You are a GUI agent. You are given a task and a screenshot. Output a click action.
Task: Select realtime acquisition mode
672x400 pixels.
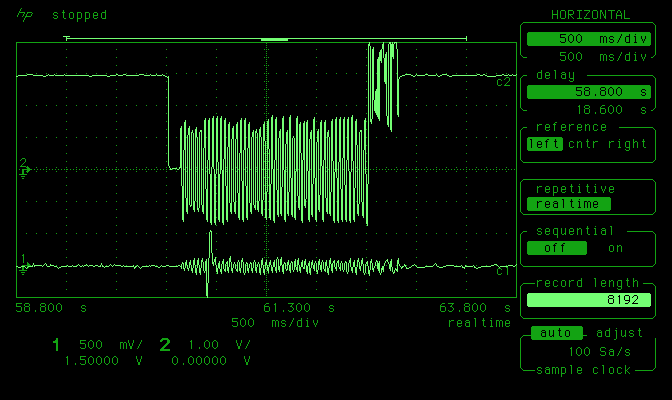(x=568, y=204)
